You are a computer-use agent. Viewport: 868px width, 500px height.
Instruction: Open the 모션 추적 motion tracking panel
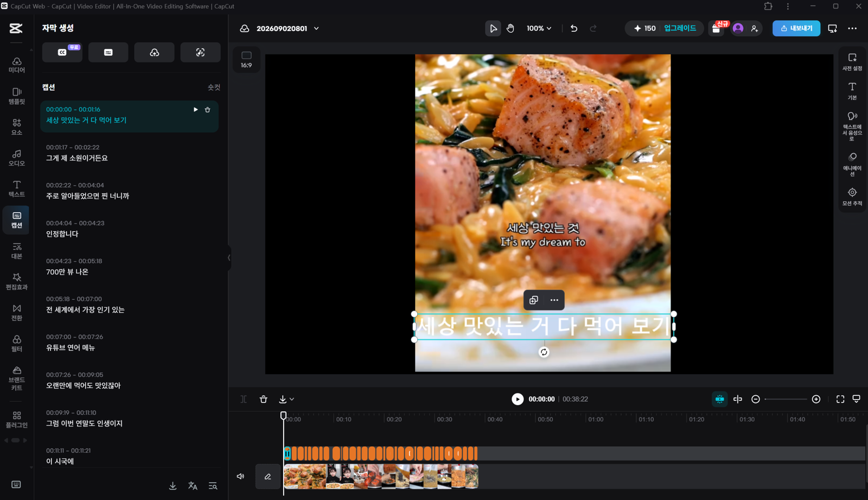[852, 197]
